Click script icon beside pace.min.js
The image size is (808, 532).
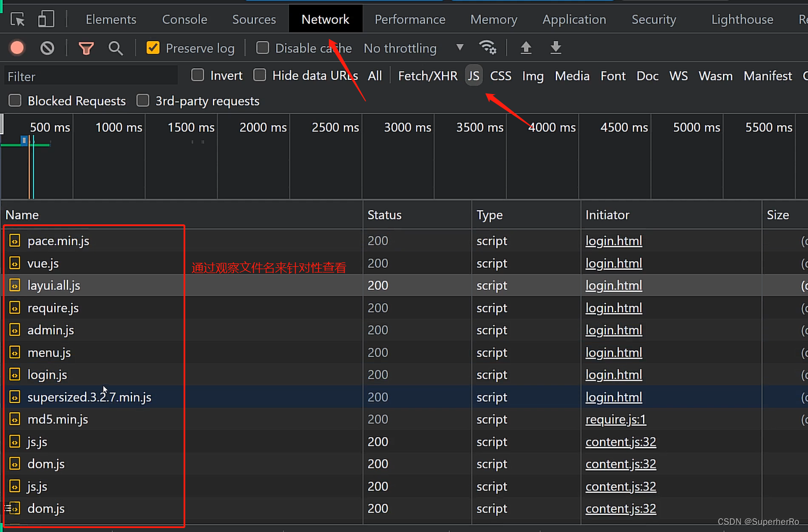coord(15,241)
